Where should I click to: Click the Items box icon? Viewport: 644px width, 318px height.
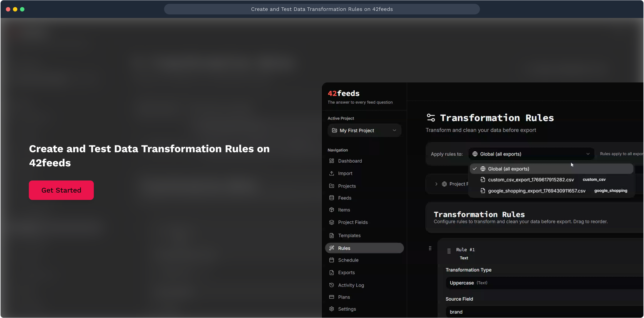pyautogui.click(x=331, y=210)
